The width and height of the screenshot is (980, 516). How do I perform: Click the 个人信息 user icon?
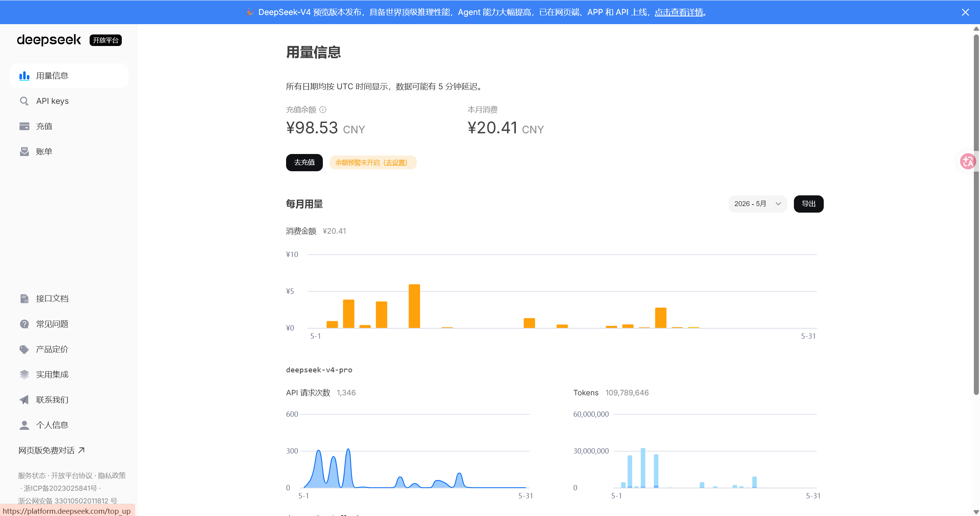click(x=24, y=425)
